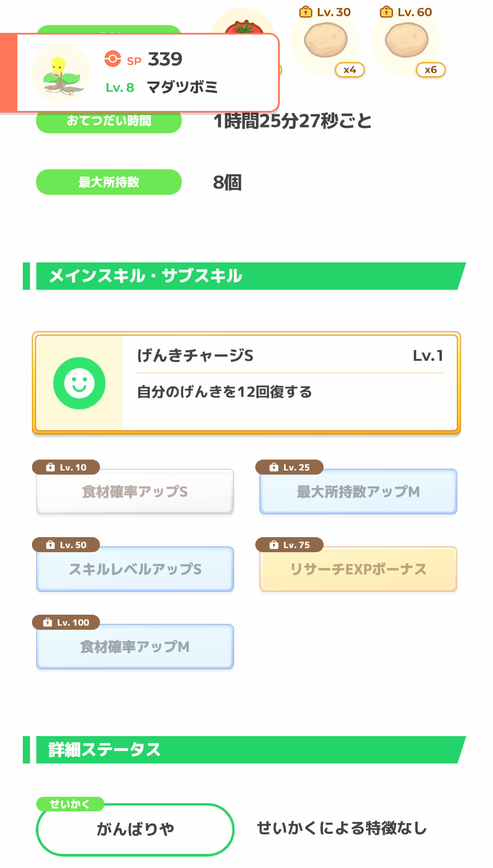Select the Lv. 30 potato ingredient icon

[x=325, y=41]
